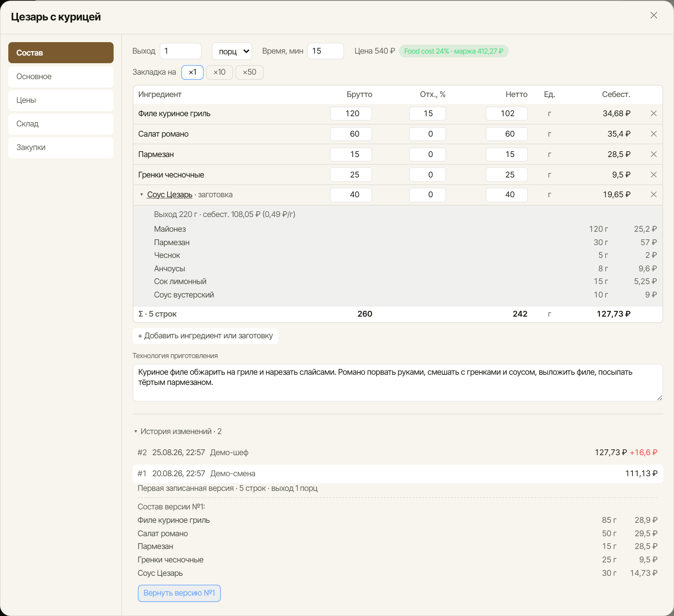This screenshot has width=674, height=616.
Task: Switch to the Склад tab
Action: (61, 124)
